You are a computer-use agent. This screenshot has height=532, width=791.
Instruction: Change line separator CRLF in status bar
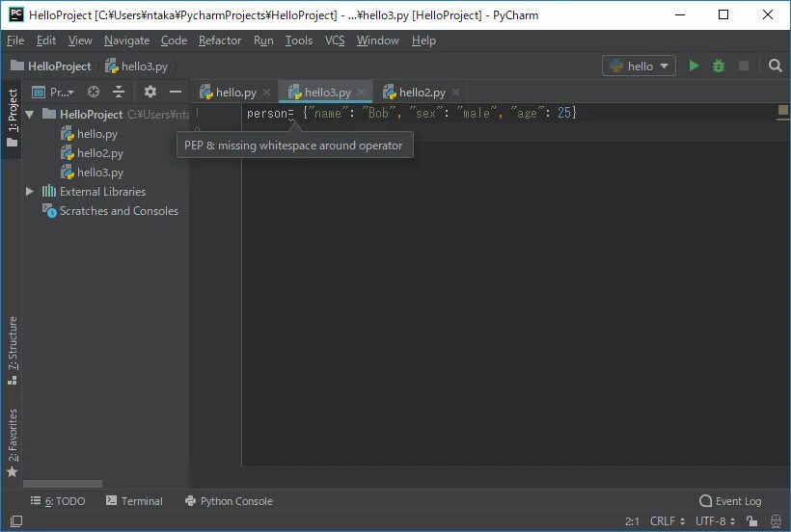tap(667, 520)
